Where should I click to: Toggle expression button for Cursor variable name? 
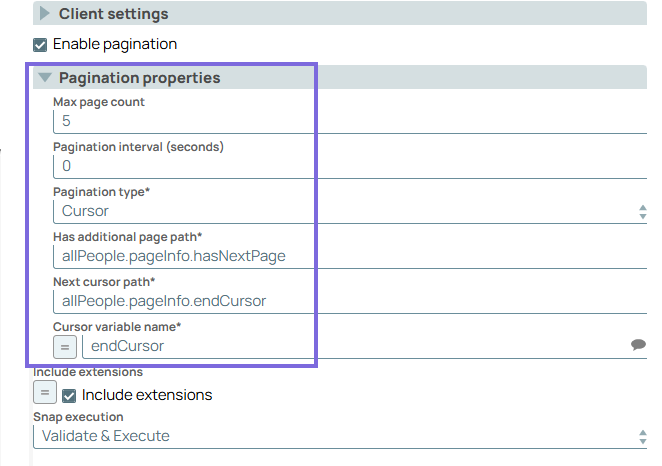(x=64, y=346)
